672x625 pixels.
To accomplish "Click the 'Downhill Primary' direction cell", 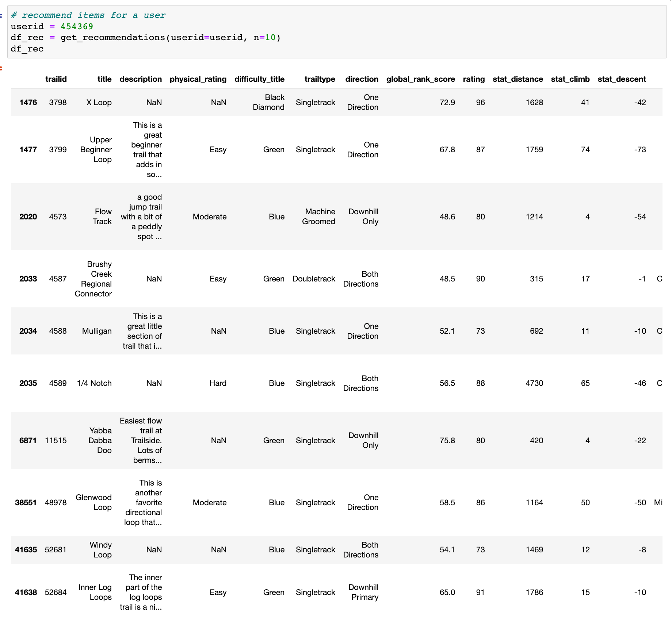I will tap(363, 593).
